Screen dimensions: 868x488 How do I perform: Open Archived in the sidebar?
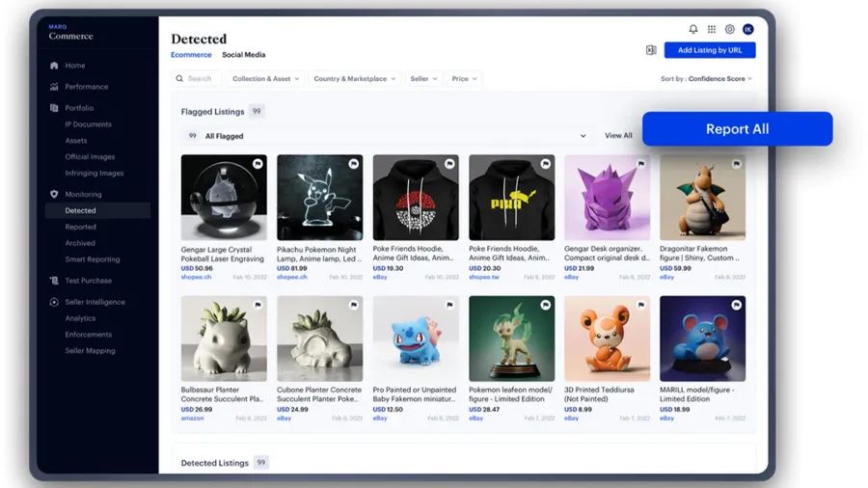(x=80, y=243)
